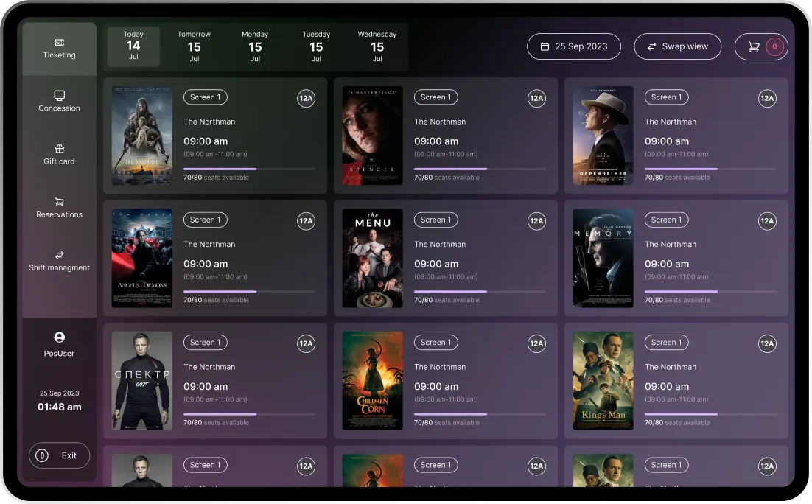The width and height of the screenshot is (812, 504).
Task: Open Shift management from the sidebar
Action: point(59,255)
